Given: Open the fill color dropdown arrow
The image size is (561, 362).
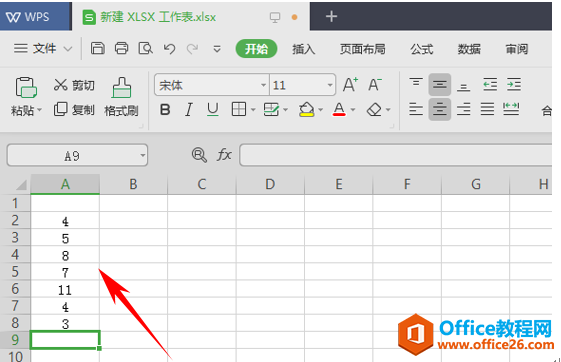Looking at the screenshot, I should 321,110.
